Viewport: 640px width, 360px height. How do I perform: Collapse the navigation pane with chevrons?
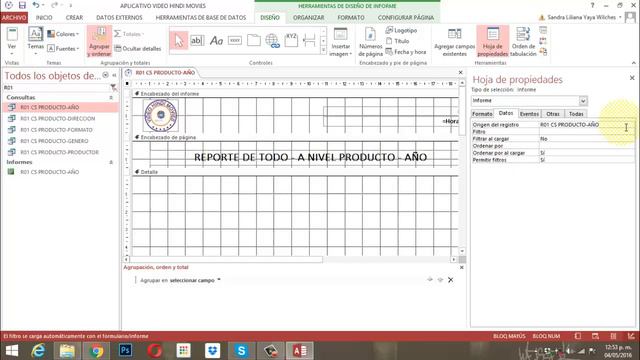point(114,76)
